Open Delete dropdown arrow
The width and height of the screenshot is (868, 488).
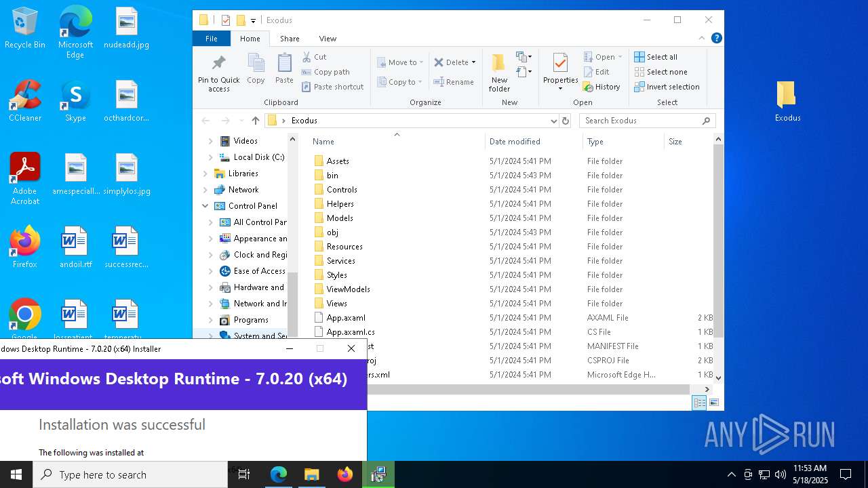click(x=473, y=62)
